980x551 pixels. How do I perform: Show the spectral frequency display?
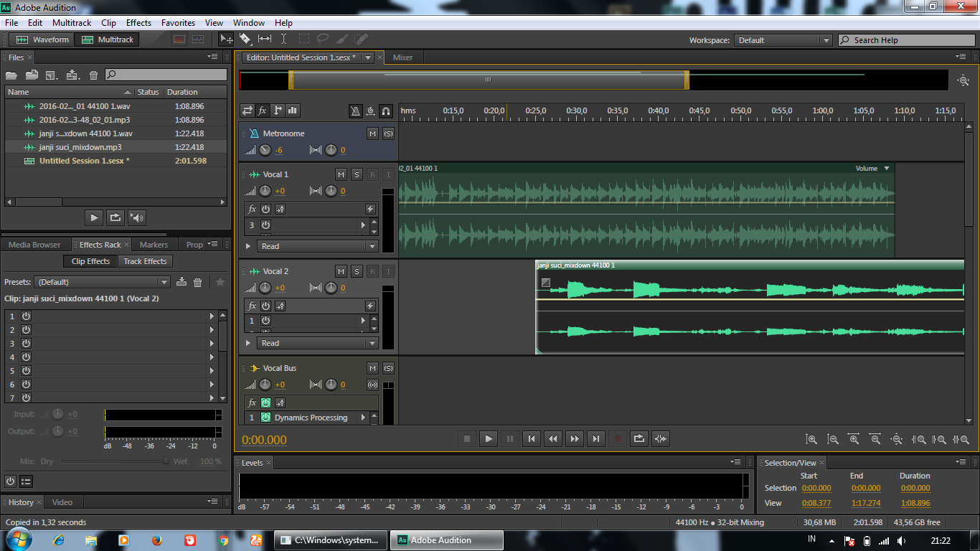point(179,39)
